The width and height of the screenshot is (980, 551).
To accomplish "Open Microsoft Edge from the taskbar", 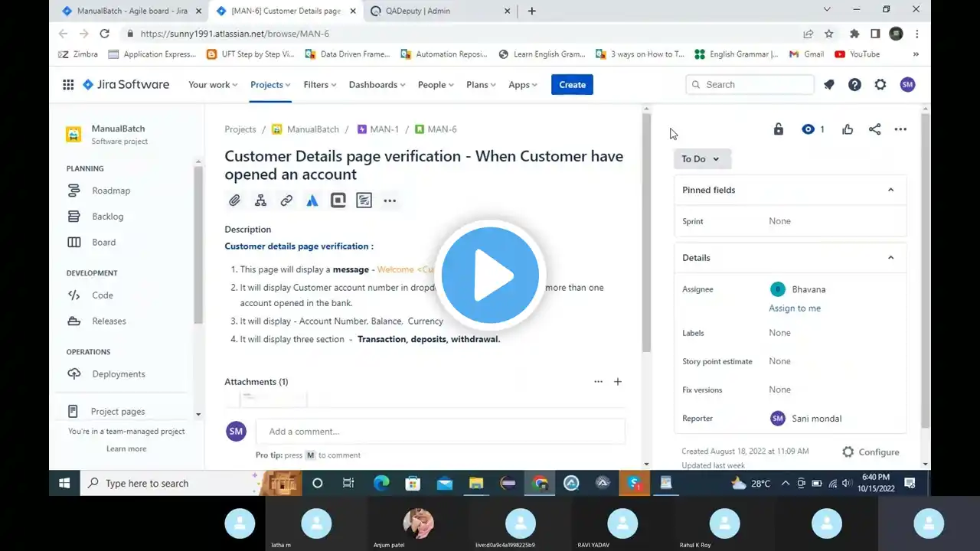I will pos(381,484).
